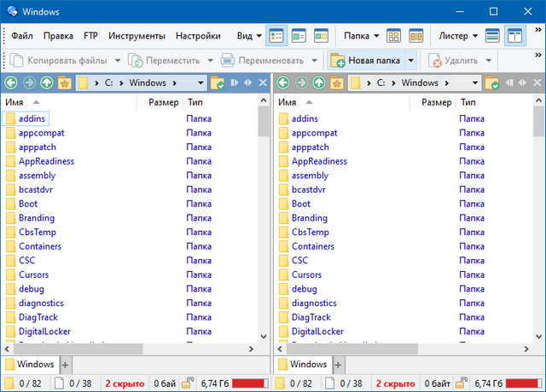Click the Details view mode icon
Image resolution: width=546 pixels, height=392 pixels.
(277, 36)
